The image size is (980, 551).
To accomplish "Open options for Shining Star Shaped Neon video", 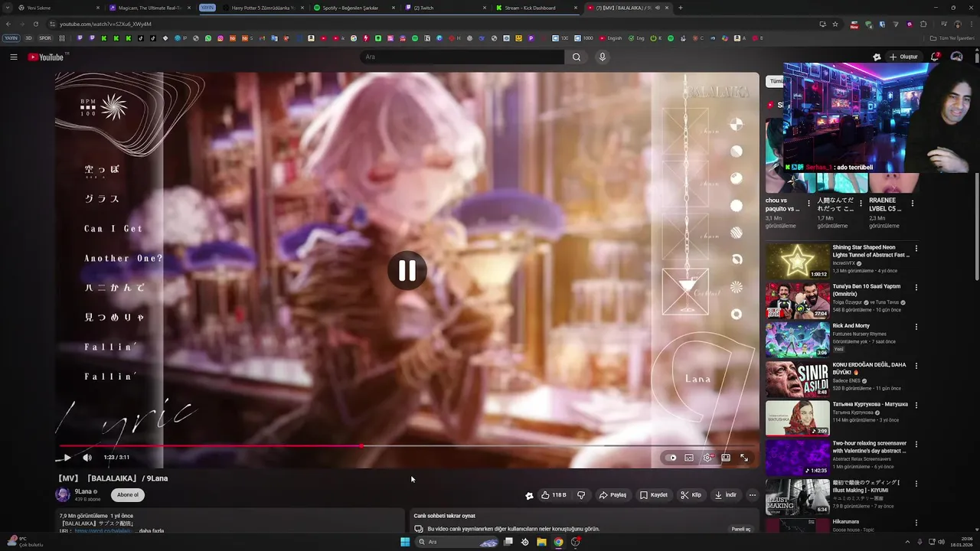I will (x=916, y=249).
